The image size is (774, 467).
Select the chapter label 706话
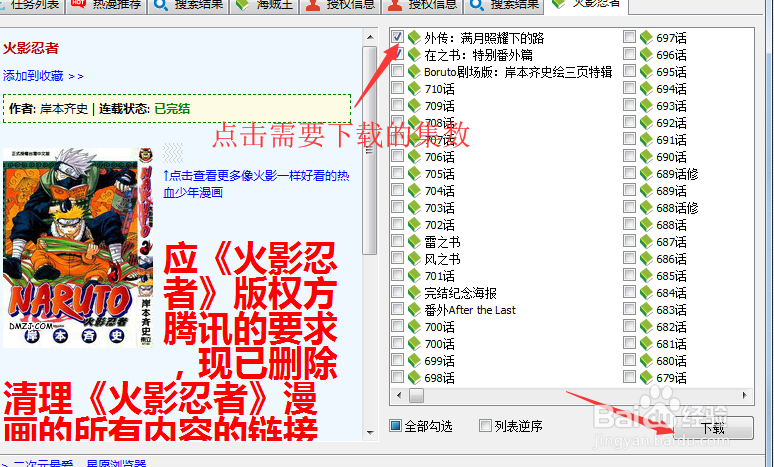[439, 156]
